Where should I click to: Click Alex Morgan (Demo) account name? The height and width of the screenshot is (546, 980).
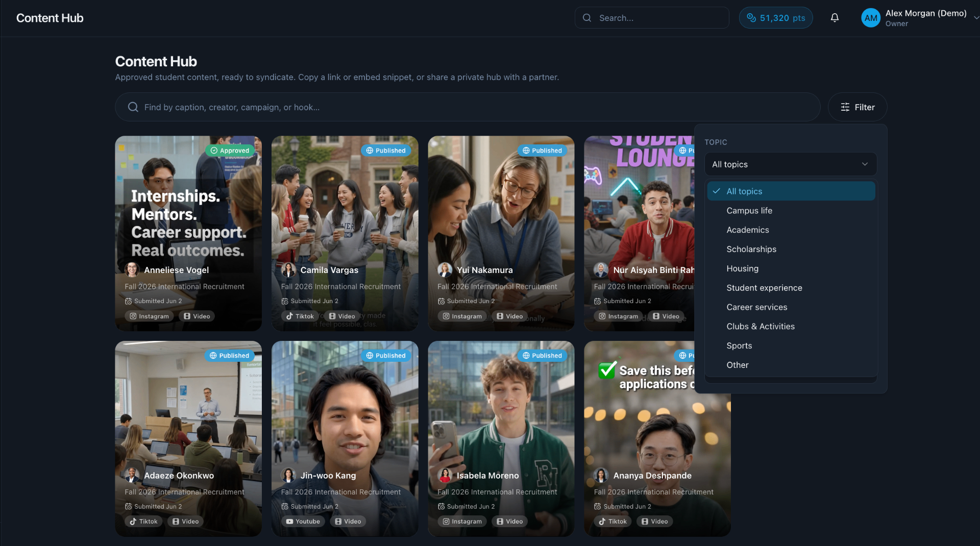click(926, 13)
